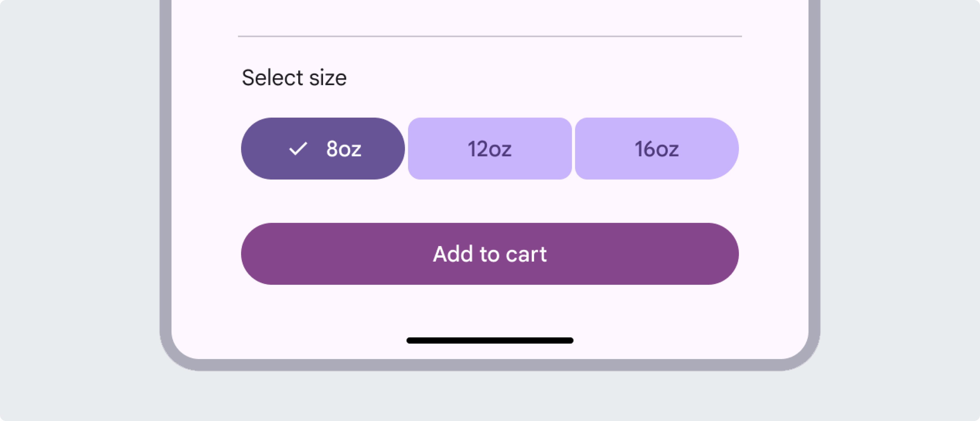The image size is (980, 421).
Task: Click the checkmark icon in 8oz segment
Action: 298,148
